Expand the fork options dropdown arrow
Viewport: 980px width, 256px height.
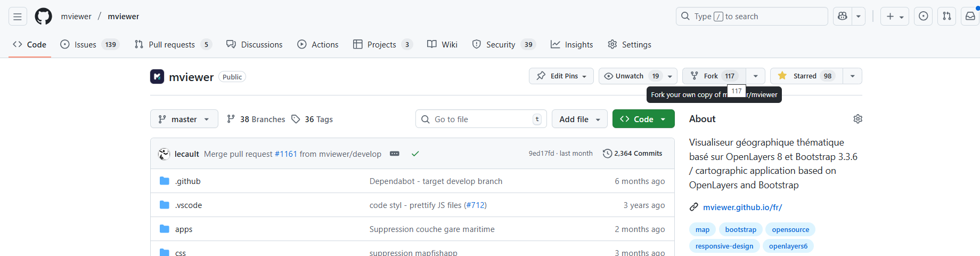[x=756, y=76]
